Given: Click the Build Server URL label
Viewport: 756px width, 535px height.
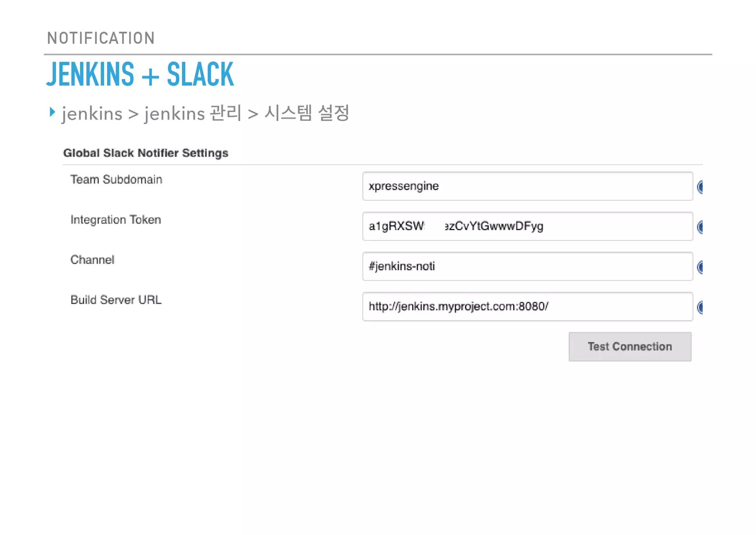Looking at the screenshot, I should (116, 300).
